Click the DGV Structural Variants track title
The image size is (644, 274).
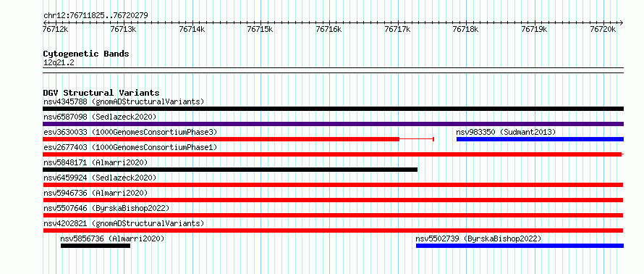pyautogui.click(x=101, y=93)
